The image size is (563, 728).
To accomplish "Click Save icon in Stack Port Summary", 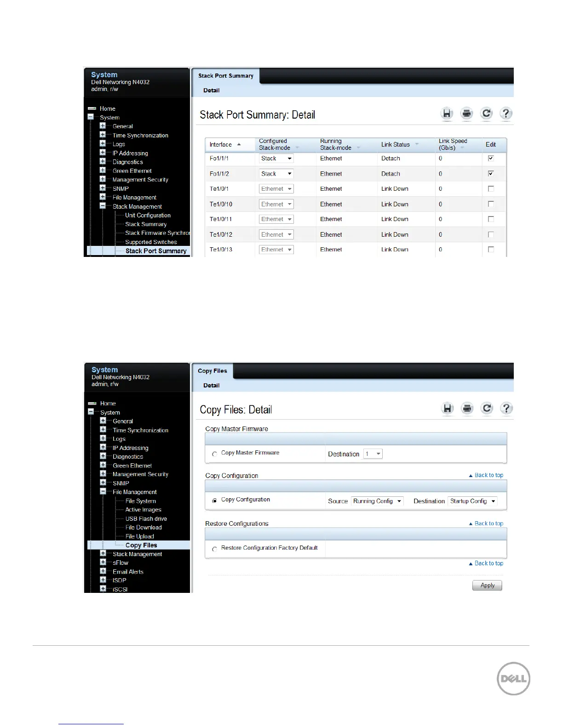I will pos(447,114).
